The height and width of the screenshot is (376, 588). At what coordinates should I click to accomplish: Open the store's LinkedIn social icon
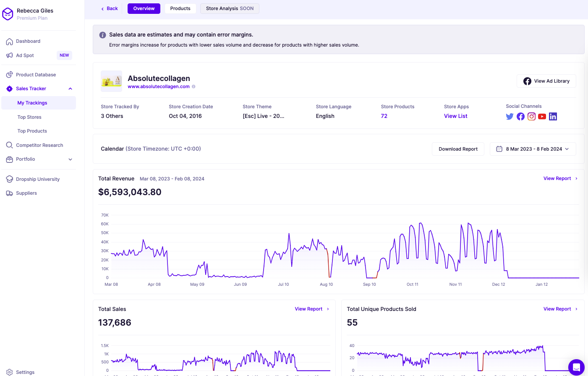pos(553,117)
